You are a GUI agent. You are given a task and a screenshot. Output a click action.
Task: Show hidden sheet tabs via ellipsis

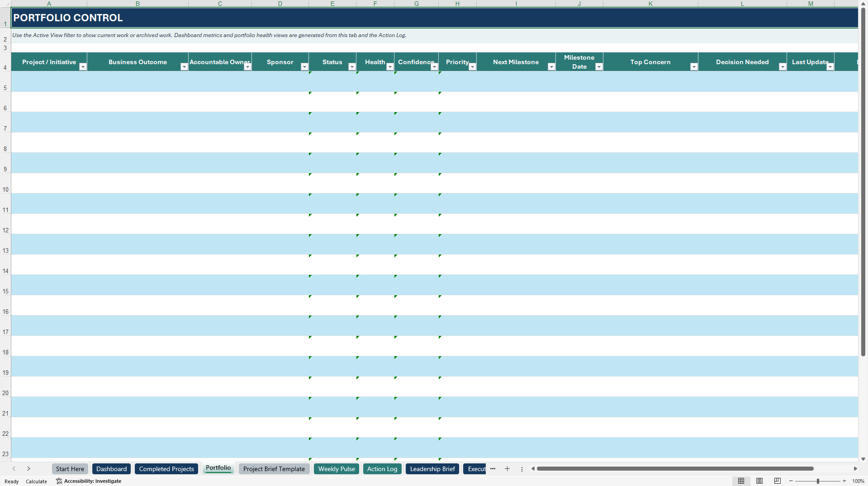click(x=493, y=469)
